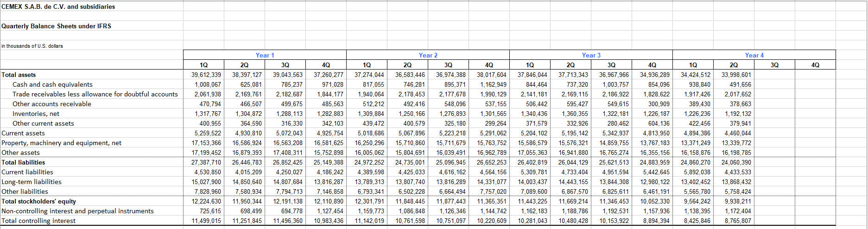Viewport: 868px width, 229px height.
Task: Select the 'Long-term liabilities' row label
Action: pos(32,182)
